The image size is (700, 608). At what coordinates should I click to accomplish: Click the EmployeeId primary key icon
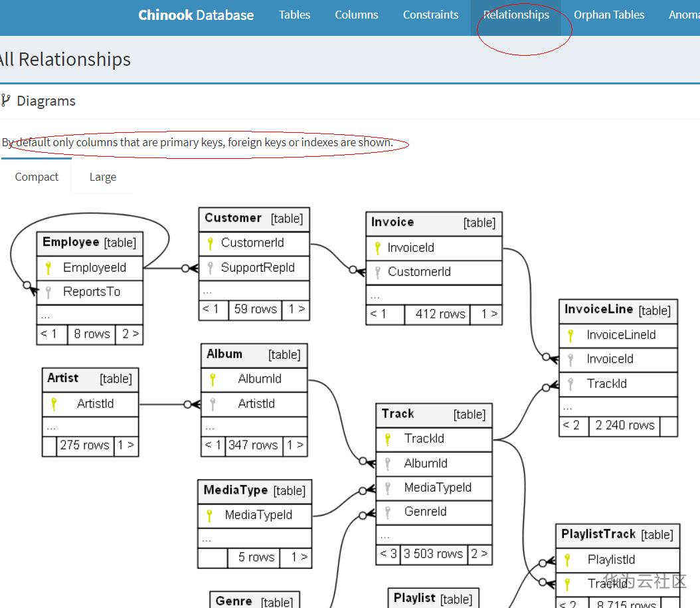point(48,268)
